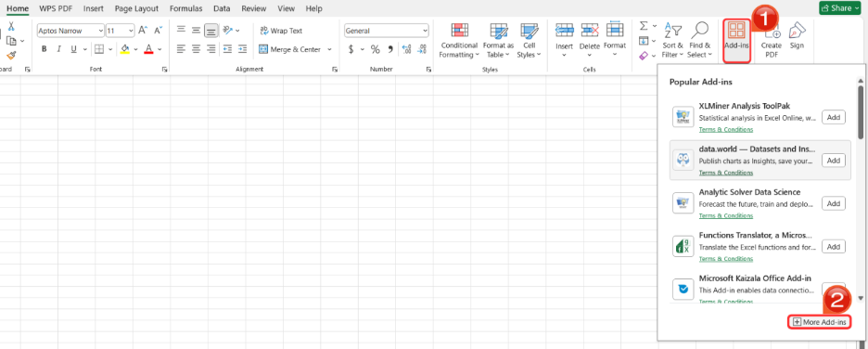Click the AutoSum sigma icon

(x=644, y=26)
